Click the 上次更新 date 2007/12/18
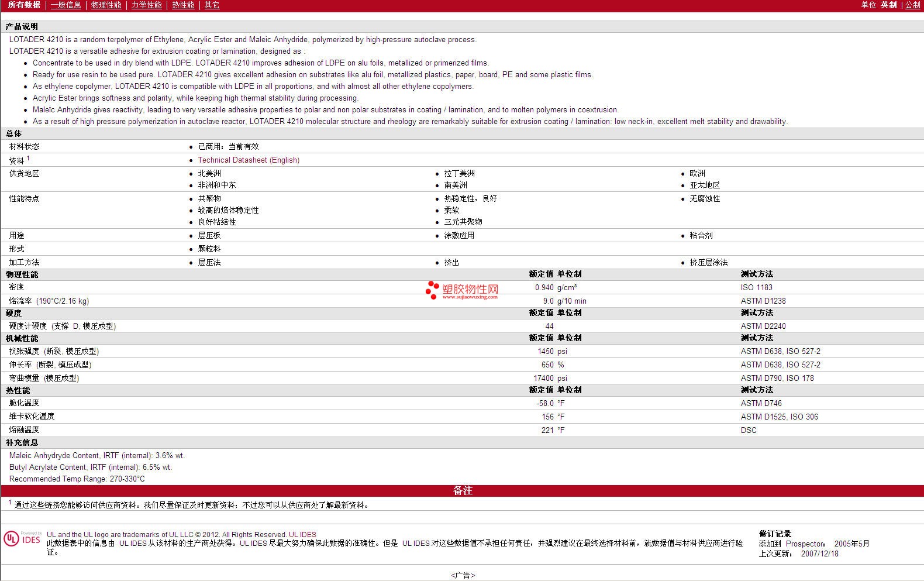The height and width of the screenshot is (581, 924). coord(819,554)
